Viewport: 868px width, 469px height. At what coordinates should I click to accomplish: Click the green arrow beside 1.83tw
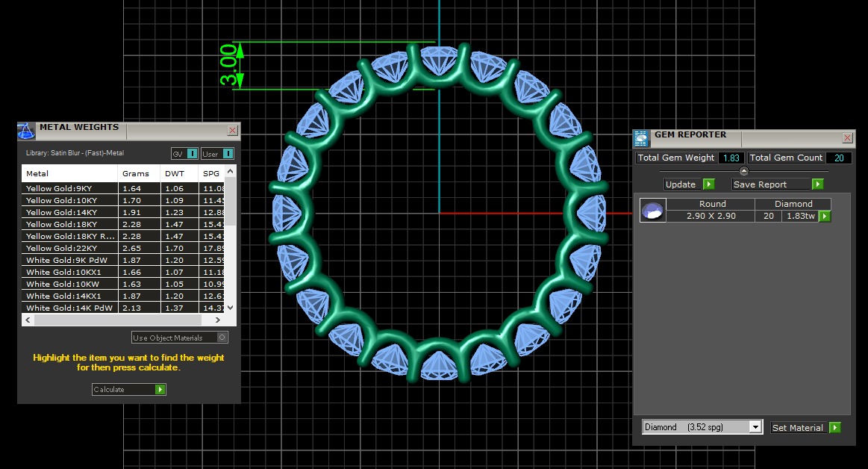click(x=825, y=216)
